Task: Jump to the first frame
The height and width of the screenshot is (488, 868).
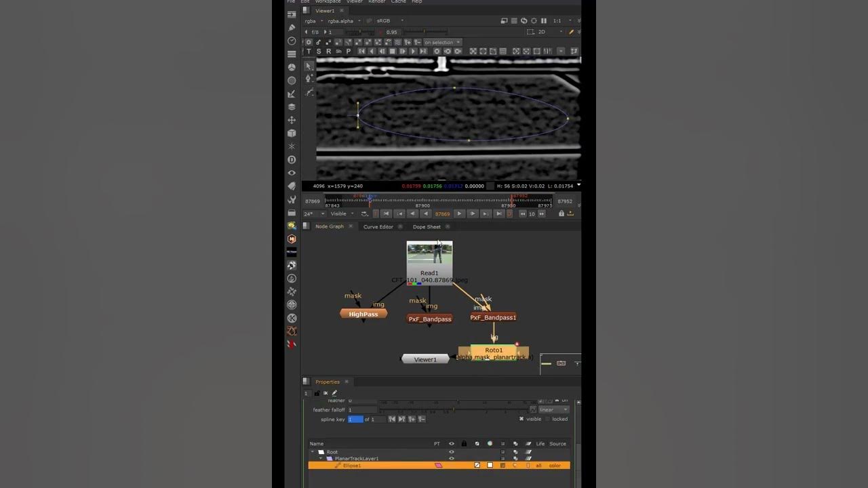Action: pos(386,213)
